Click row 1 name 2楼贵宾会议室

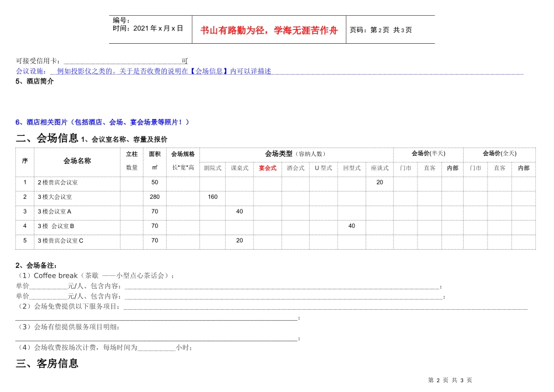pos(58,183)
